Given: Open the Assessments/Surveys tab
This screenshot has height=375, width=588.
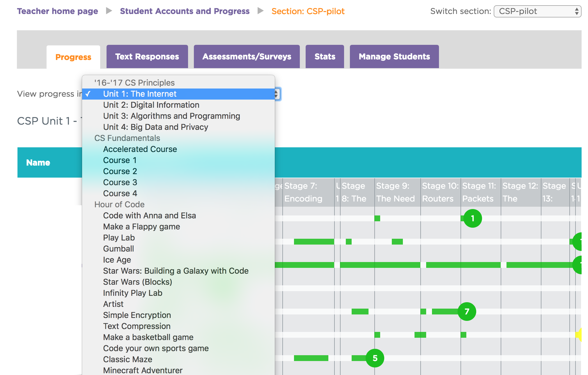Looking at the screenshot, I should click(x=247, y=56).
